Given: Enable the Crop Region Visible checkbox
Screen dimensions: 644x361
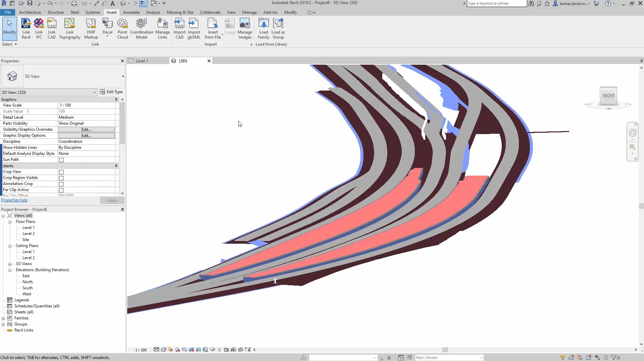Looking at the screenshot, I should [x=61, y=178].
